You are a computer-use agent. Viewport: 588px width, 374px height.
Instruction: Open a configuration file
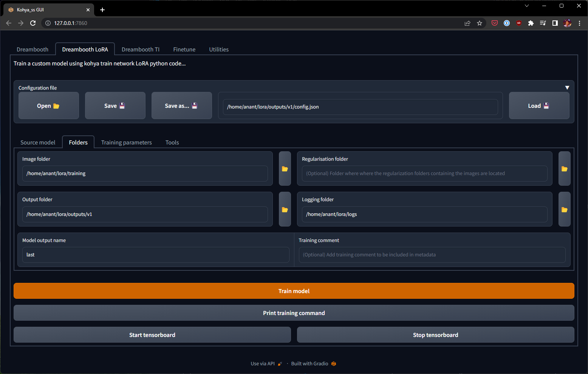tap(49, 106)
